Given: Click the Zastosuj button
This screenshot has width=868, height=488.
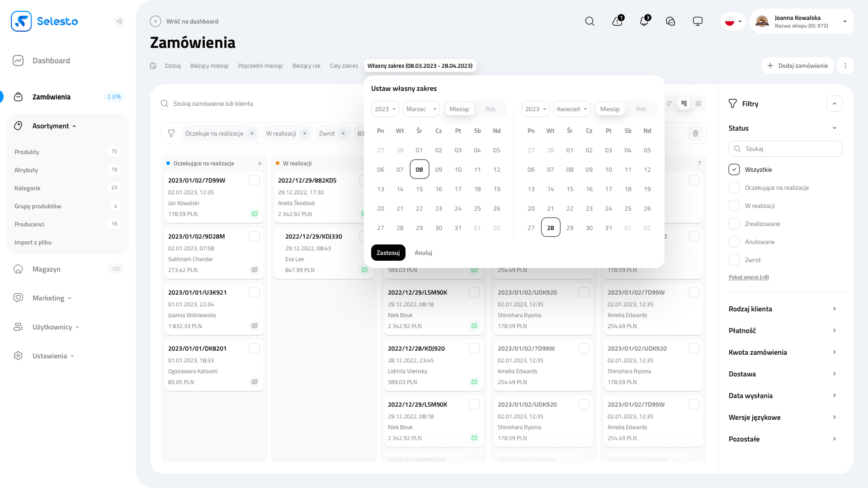Looking at the screenshot, I should (x=388, y=253).
